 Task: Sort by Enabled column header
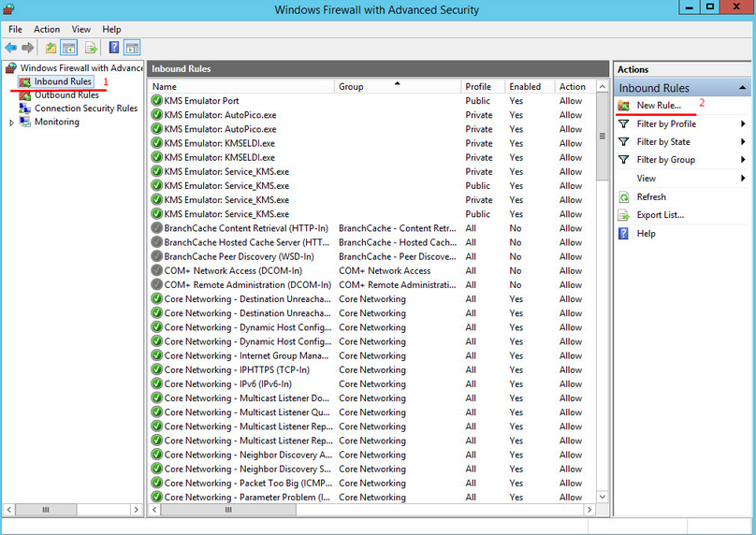tap(530, 87)
